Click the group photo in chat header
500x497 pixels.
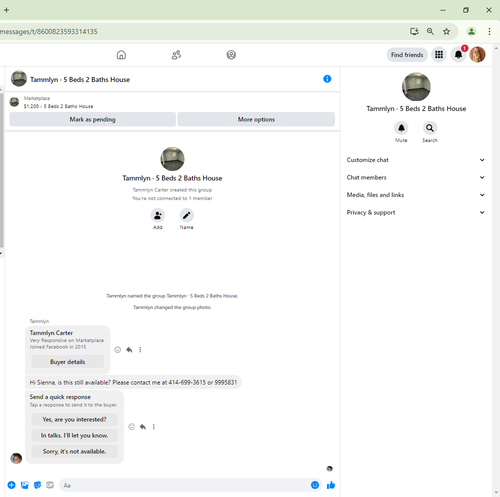point(19,79)
